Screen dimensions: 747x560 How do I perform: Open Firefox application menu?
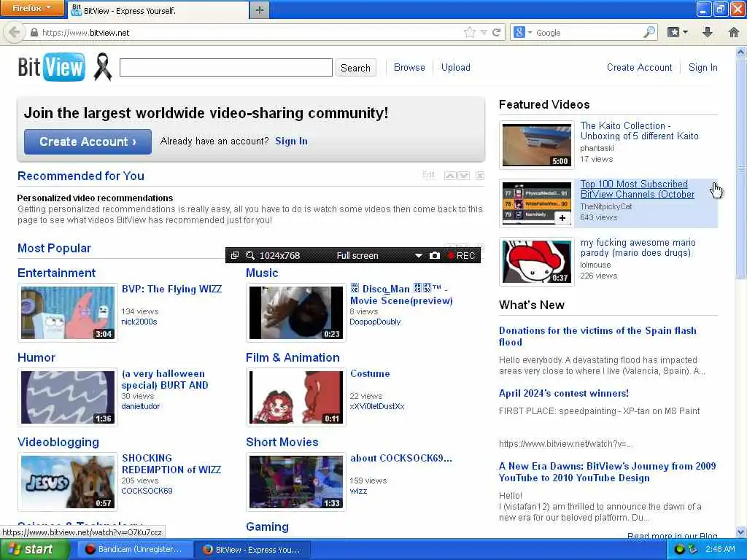[x=31, y=8]
